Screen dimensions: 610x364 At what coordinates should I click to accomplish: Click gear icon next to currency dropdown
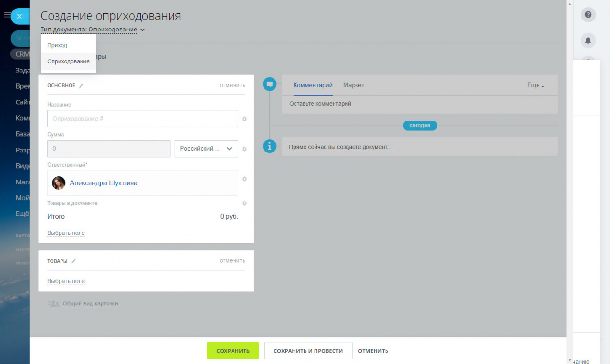pos(244,149)
